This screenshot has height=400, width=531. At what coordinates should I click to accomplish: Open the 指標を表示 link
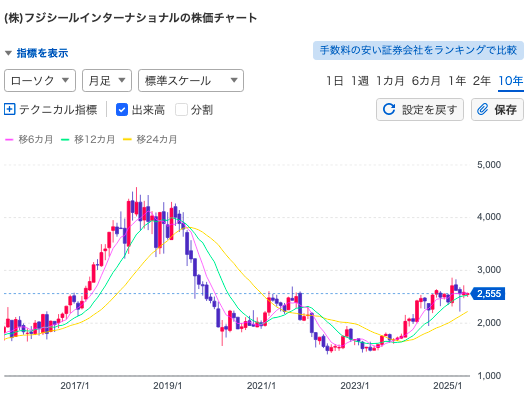(x=42, y=53)
